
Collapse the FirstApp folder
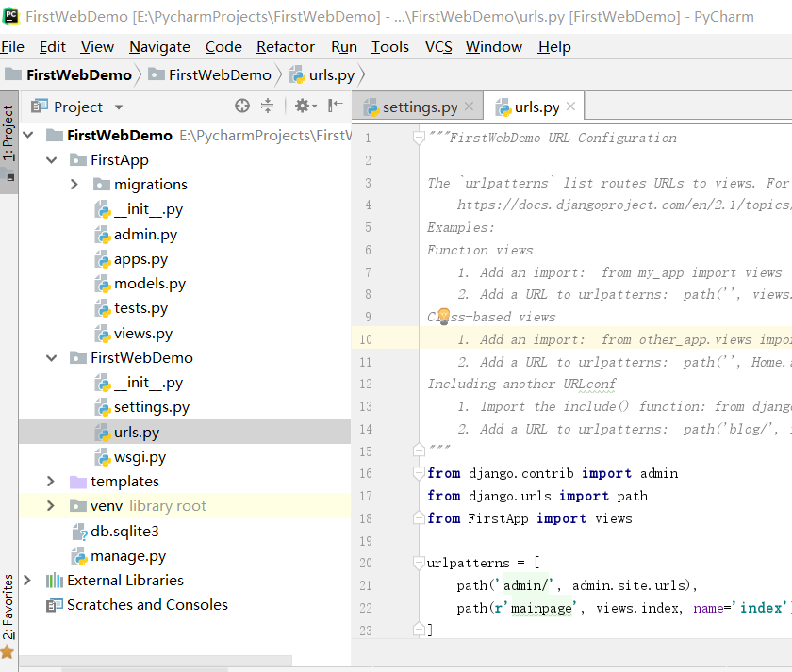pos(52,160)
